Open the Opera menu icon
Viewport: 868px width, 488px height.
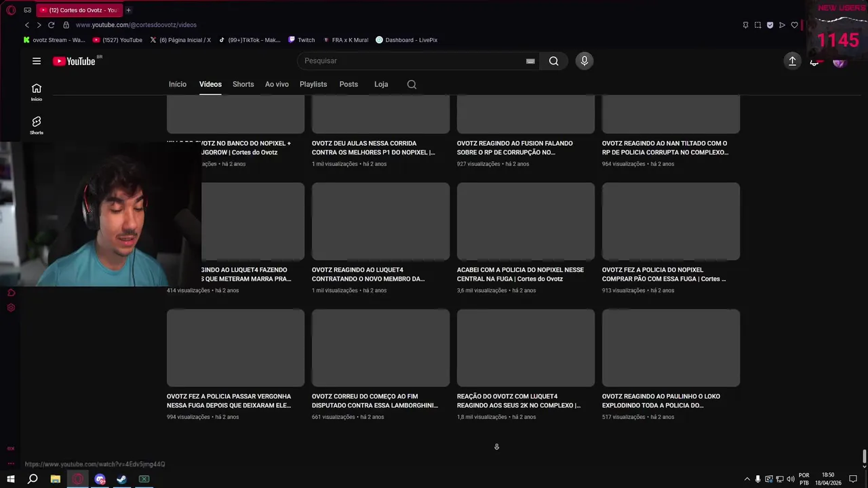tap(11, 10)
